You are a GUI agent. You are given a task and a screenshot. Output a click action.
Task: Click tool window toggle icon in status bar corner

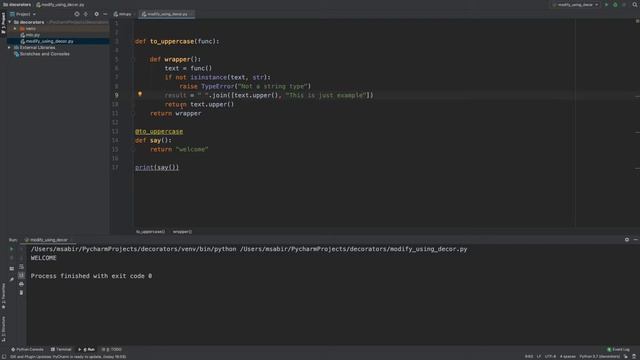coord(4,357)
